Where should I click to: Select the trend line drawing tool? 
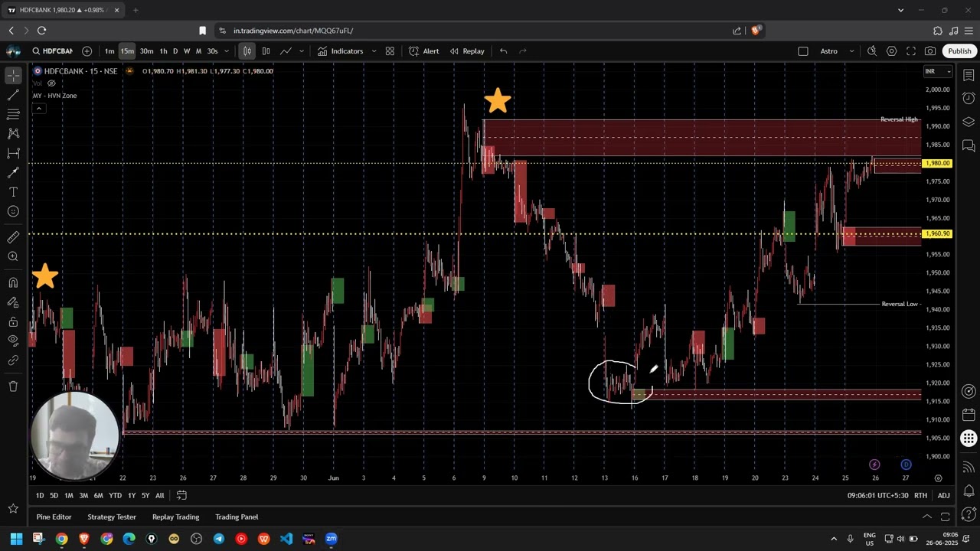click(13, 95)
